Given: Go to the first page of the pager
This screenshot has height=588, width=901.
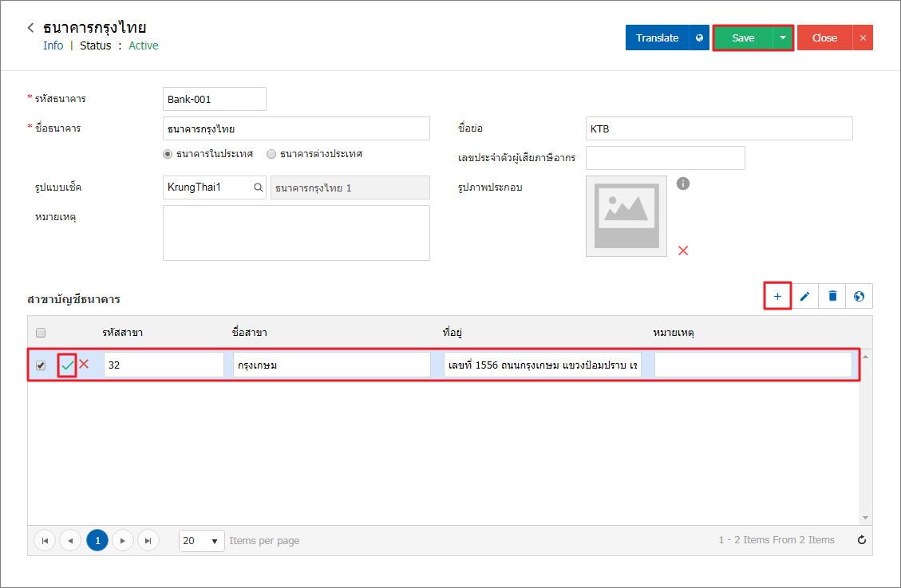Looking at the screenshot, I should [45, 540].
